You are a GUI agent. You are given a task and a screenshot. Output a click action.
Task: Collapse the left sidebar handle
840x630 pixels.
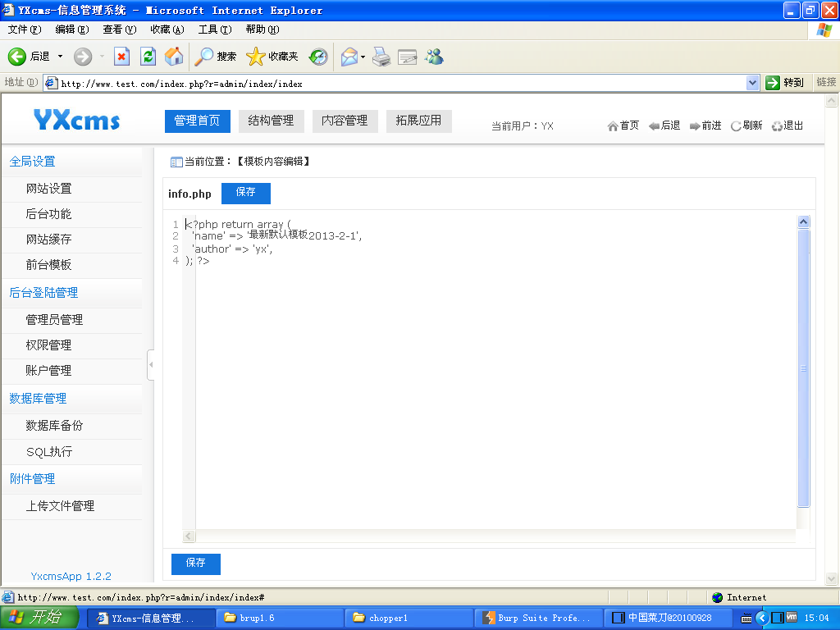(x=151, y=365)
